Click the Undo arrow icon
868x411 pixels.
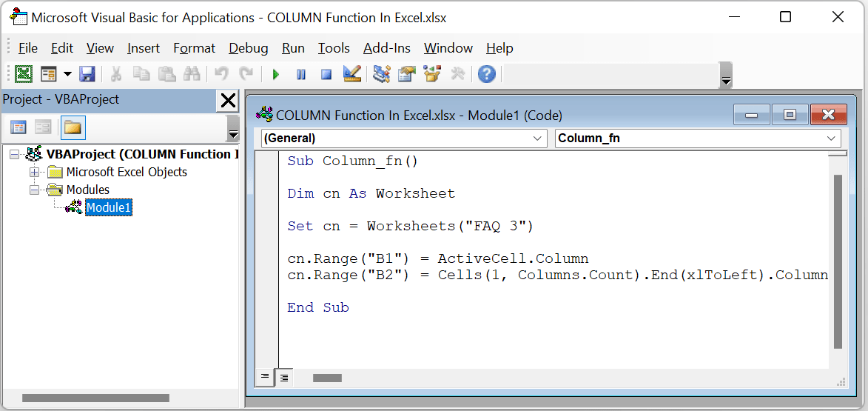pos(221,73)
